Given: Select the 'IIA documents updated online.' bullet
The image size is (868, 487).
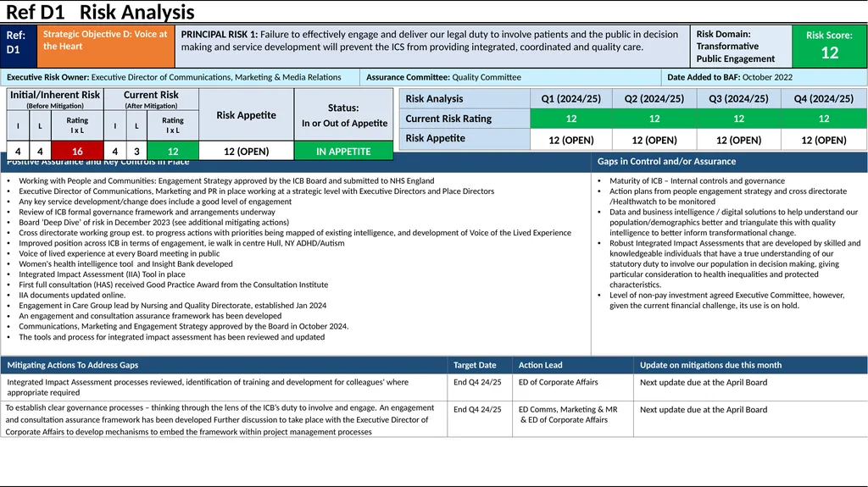Looking at the screenshot, I should (x=72, y=295).
